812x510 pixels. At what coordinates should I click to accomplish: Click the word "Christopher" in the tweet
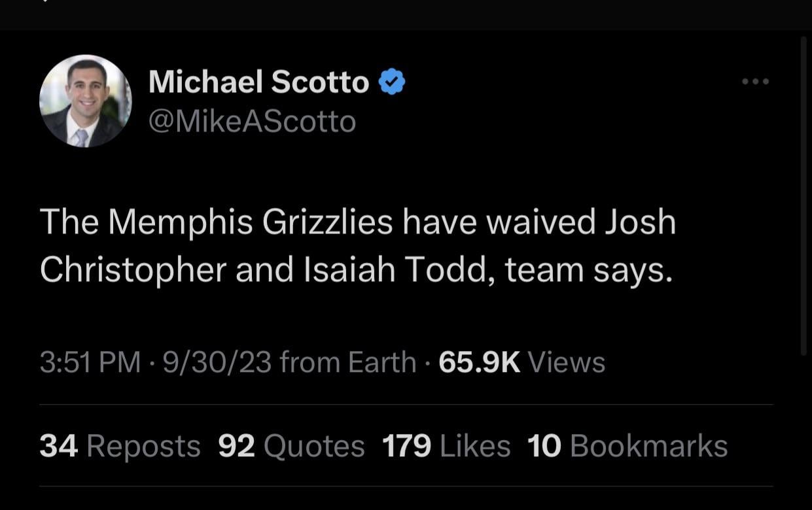click(133, 270)
